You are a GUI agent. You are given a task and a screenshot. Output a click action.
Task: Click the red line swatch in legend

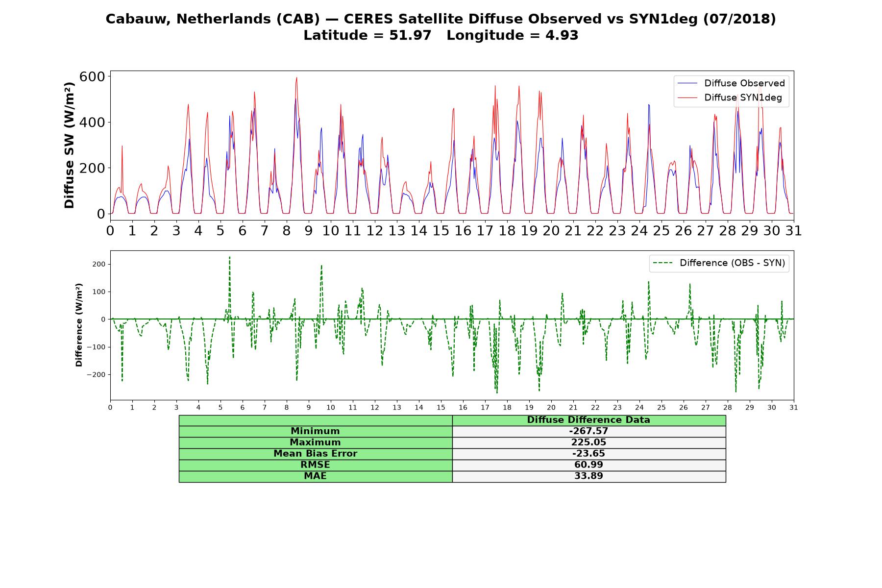point(687,98)
